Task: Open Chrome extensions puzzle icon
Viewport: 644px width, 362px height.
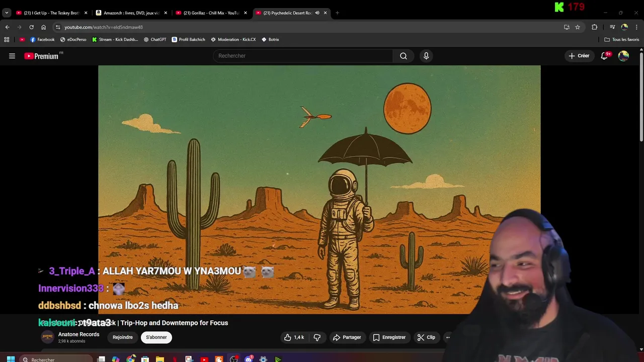Action: point(594,27)
